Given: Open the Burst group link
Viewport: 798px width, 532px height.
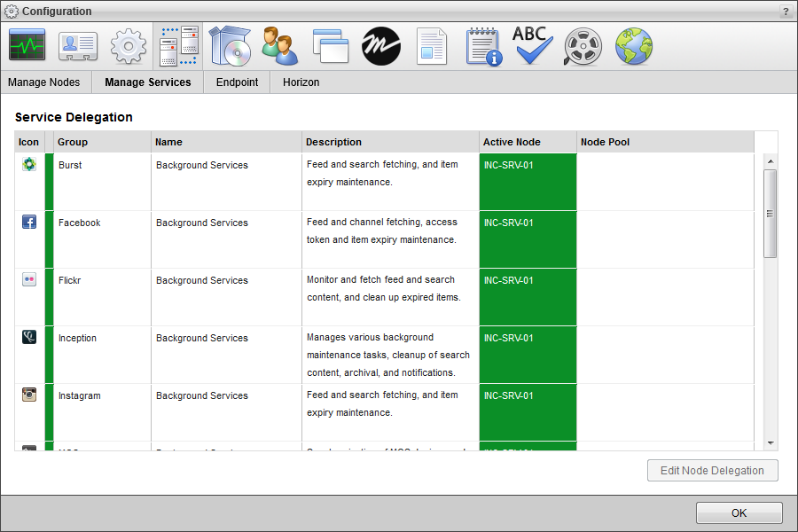Looking at the screenshot, I should click(69, 165).
